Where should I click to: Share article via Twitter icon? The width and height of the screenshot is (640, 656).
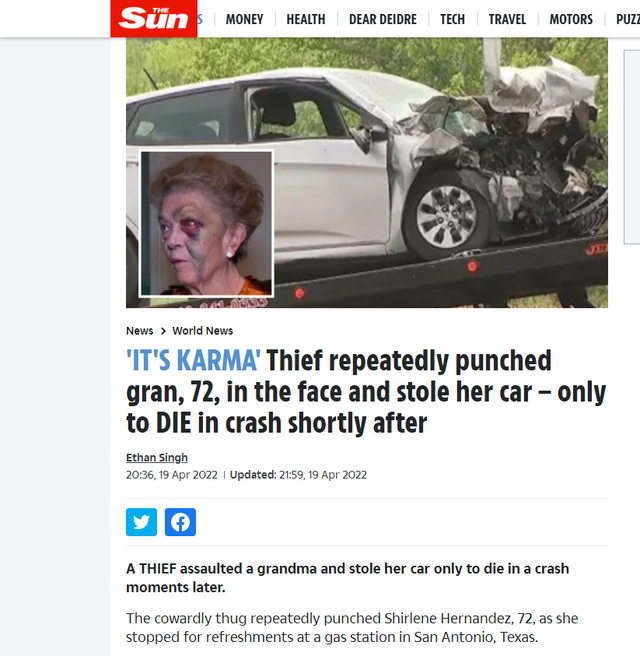(x=141, y=522)
